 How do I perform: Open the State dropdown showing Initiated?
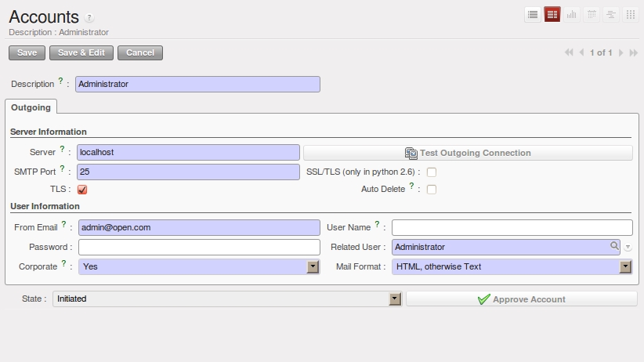(x=395, y=299)
